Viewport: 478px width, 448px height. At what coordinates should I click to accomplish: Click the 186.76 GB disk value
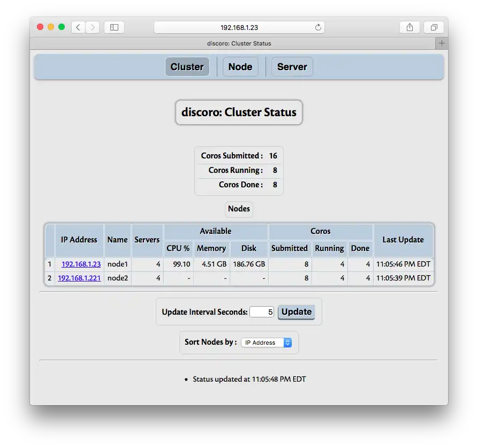pyautogui.click(x=249, y=264)
